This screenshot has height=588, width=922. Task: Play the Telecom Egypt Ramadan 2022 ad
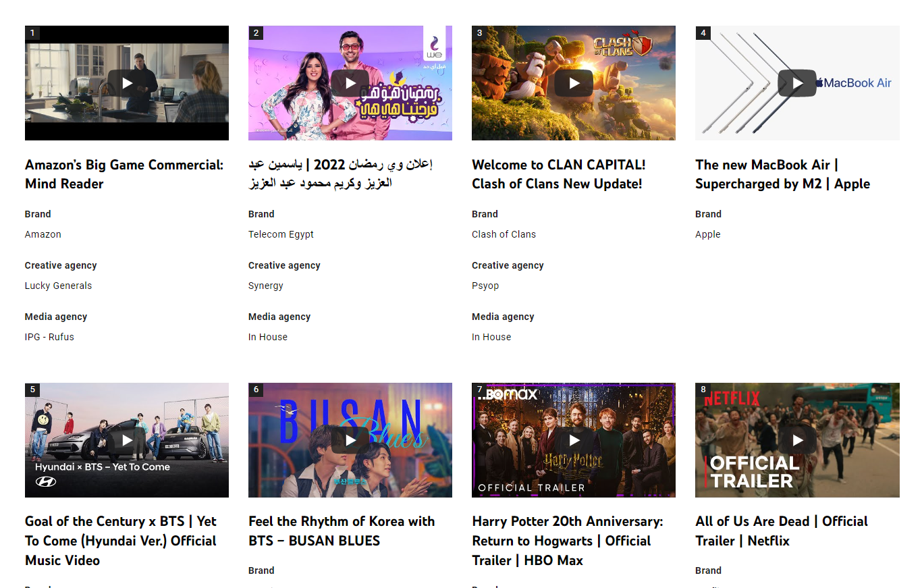(350, 83)
